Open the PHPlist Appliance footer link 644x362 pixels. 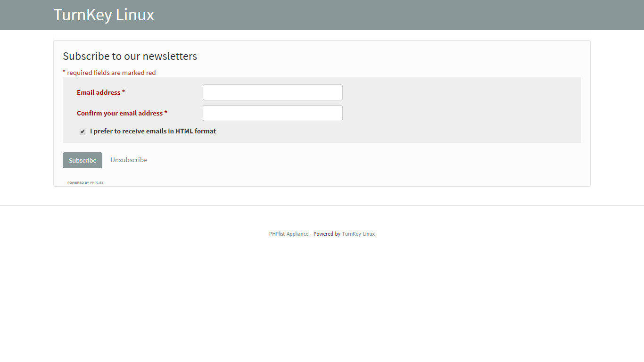click(x=289, y=234)
